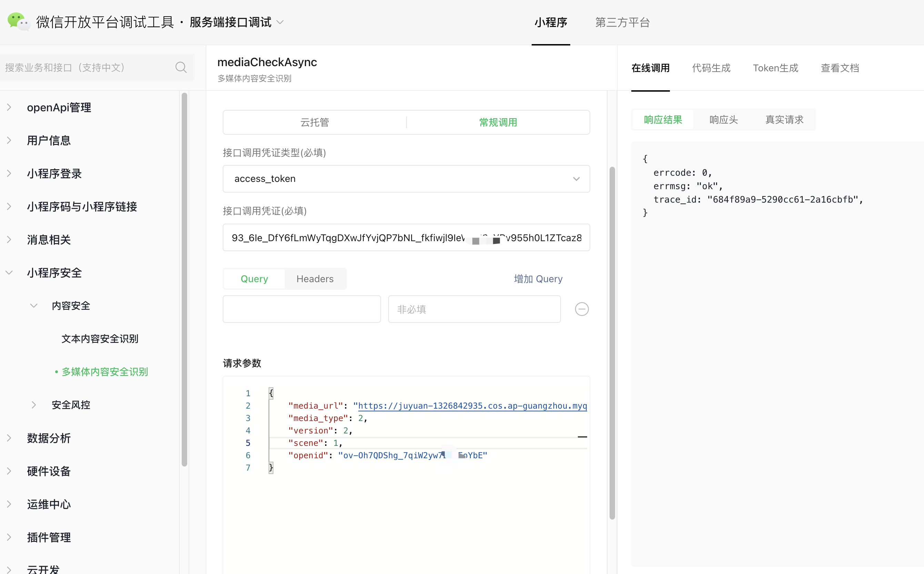Collapse the 小程序安全 section chevron
This screenshot has width=924, height=574.
coord(9,273)
